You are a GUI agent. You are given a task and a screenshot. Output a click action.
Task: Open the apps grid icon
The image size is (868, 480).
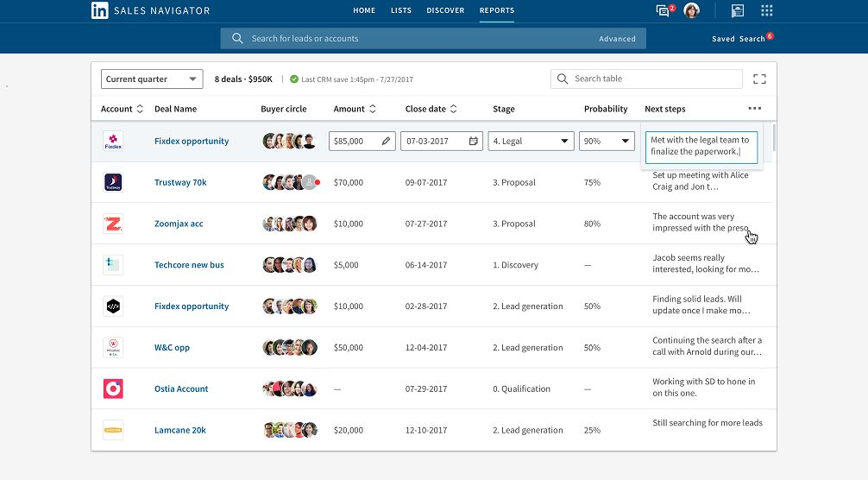tap(767, 10)
